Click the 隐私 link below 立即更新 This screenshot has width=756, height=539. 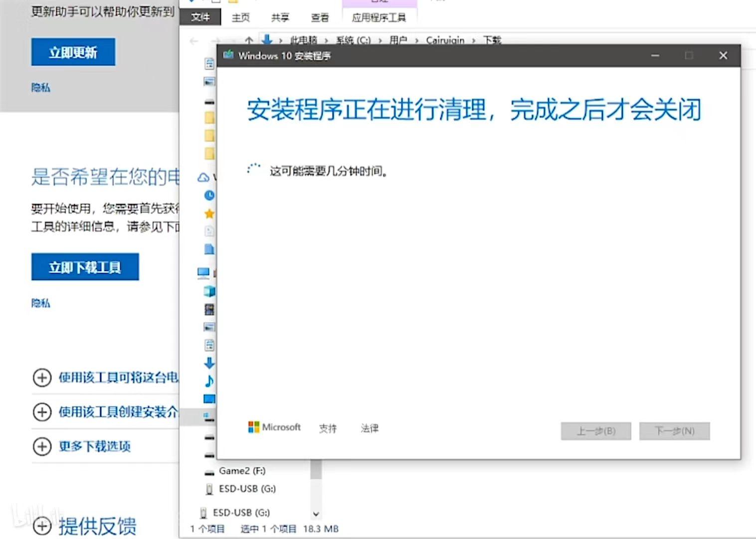point(41,88)
